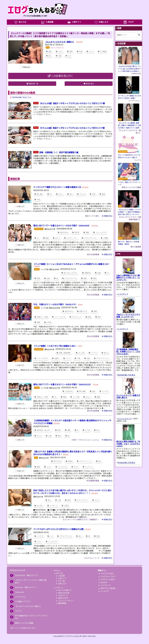
Task: Open footer ブログパーツ link
Action: coord(63,596)
